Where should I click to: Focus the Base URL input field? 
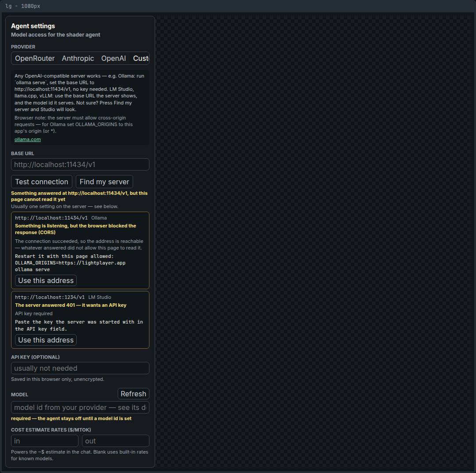pos(80,164)
